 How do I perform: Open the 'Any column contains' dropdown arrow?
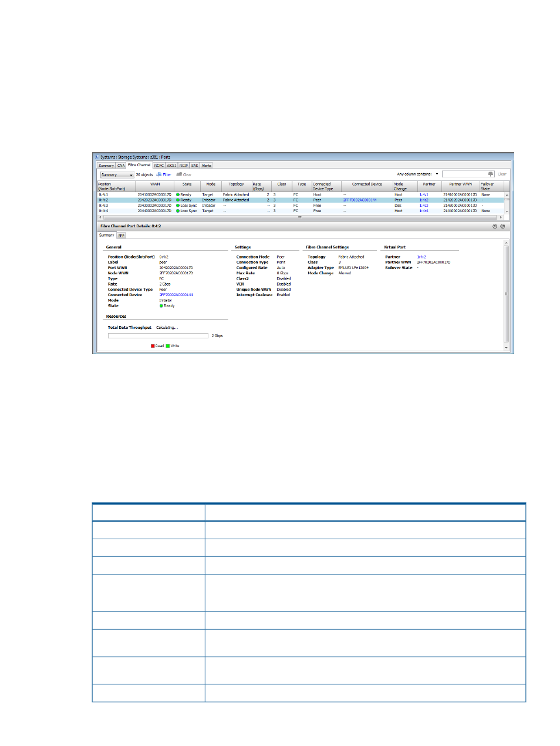[437, 174]
